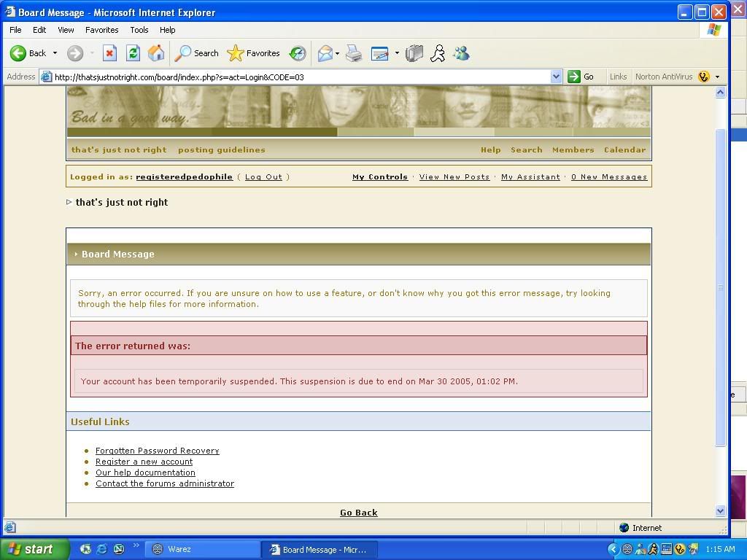Open the Tools menu

click(139, 29)
